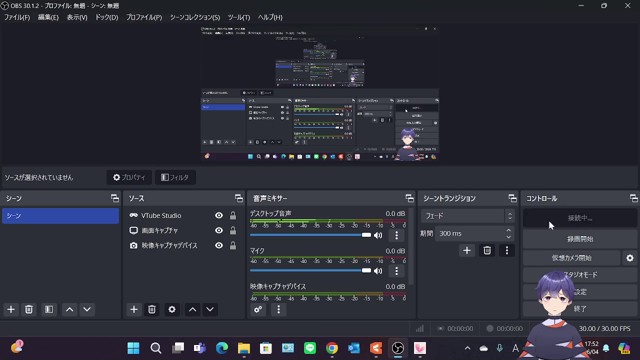This screenshot has width=640, height=360.
Task: Click the フィルタ button
Action: point(175,177)
